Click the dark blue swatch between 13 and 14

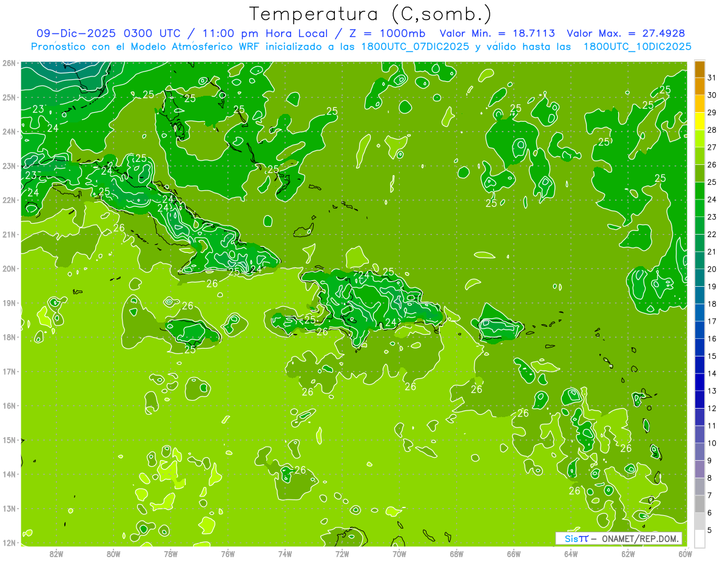point(699,382)
